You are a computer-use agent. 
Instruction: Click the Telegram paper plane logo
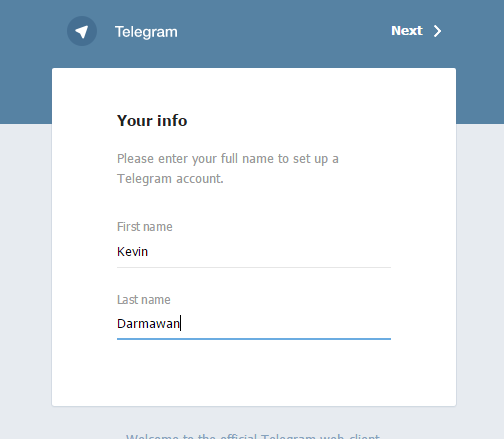[x=82, y=31]
